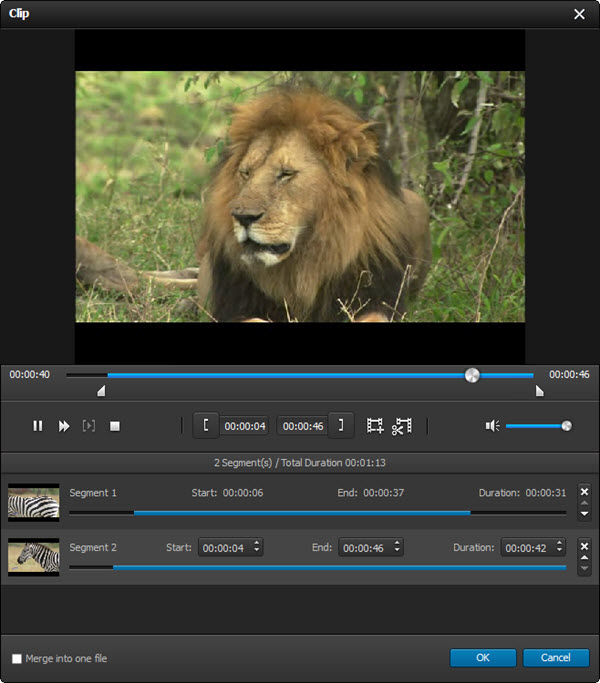Confirm clipping with OK
This screenshot has height=683, width=600.
pyautogui.click(x=483, y=657)
